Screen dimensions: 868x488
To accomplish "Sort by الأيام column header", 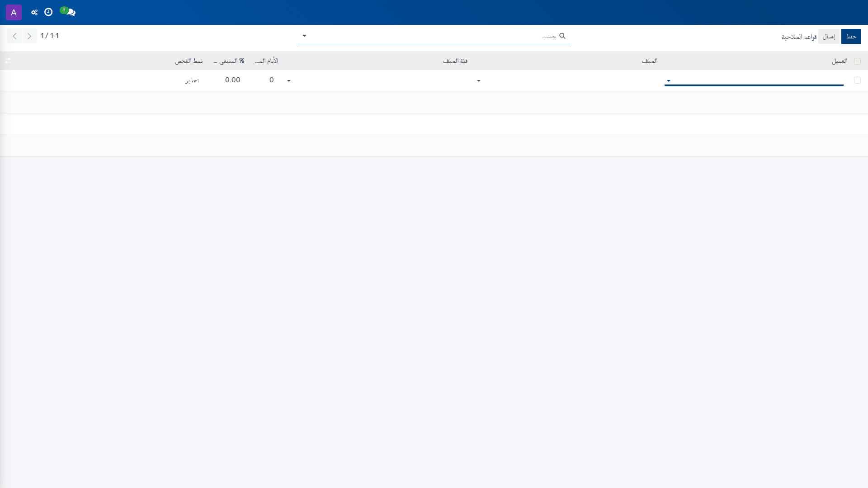I will pyautogui.click(x=266, y=61).
